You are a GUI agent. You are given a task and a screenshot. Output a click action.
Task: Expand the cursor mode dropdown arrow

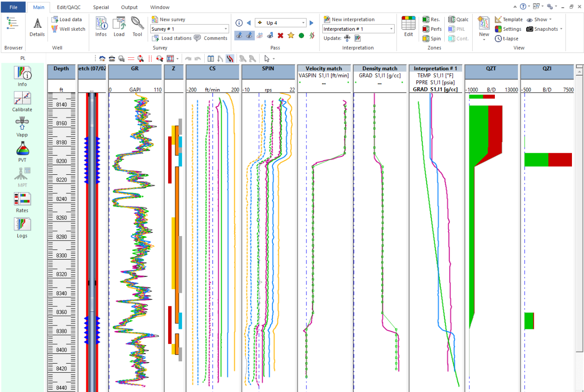pos(274,59)
